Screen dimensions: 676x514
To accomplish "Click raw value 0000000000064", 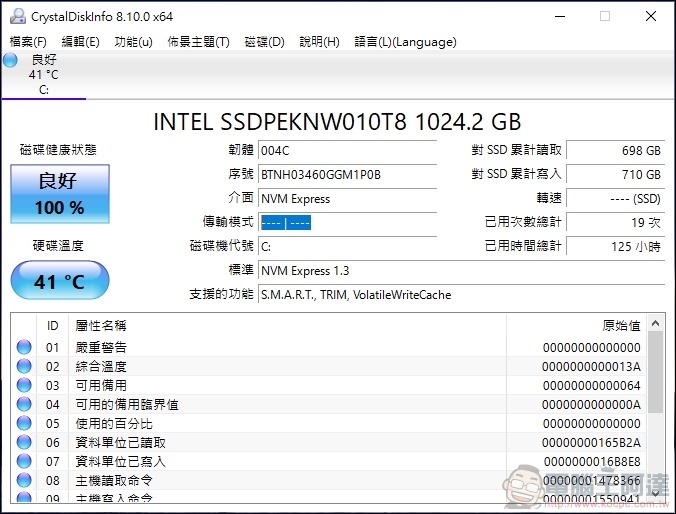I will coord(592,386).
